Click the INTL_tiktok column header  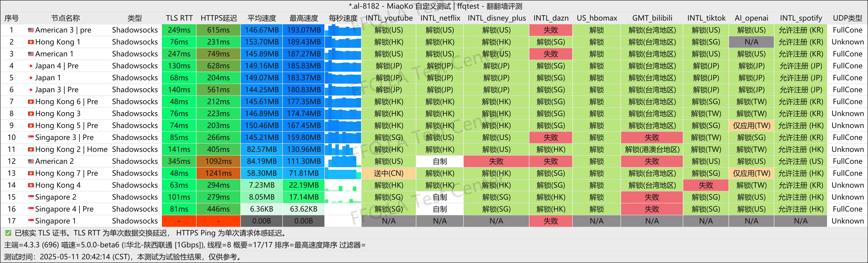coord(706,18)
